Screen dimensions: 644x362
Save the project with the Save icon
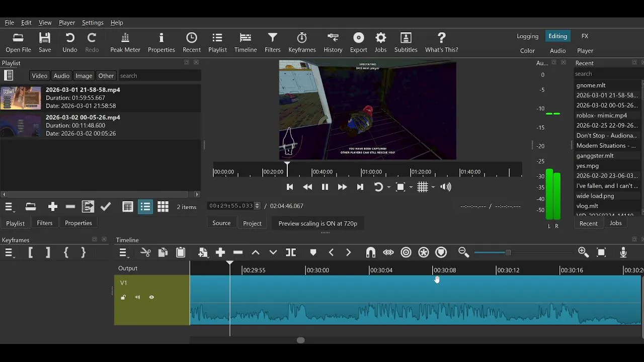pos(45,42)
